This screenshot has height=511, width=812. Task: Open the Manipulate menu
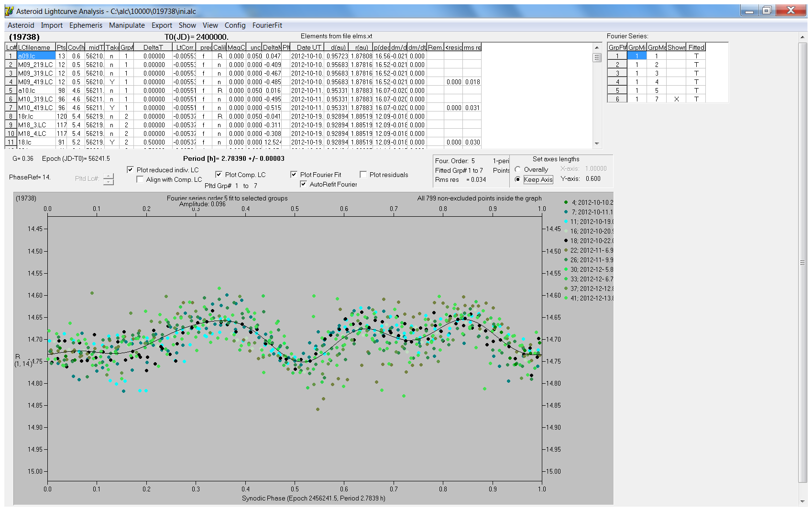pyautogui.click(x=127, y=25)
